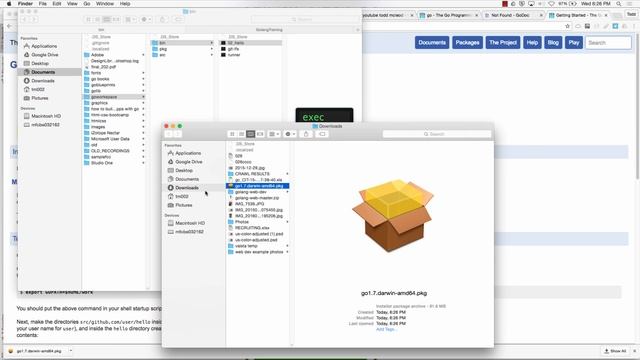This screenshot has height=360, width=640.
Task: Focus the Downloads window search field
Action: pos(437,134)
